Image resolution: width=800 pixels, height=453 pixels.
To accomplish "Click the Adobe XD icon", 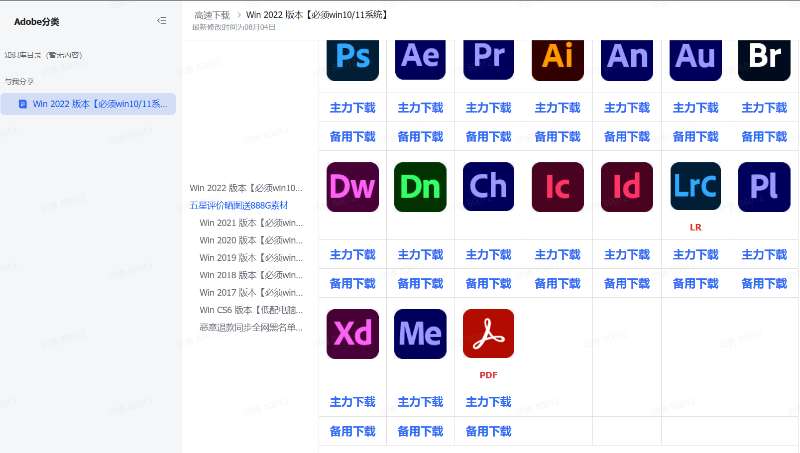I will 353,334.
